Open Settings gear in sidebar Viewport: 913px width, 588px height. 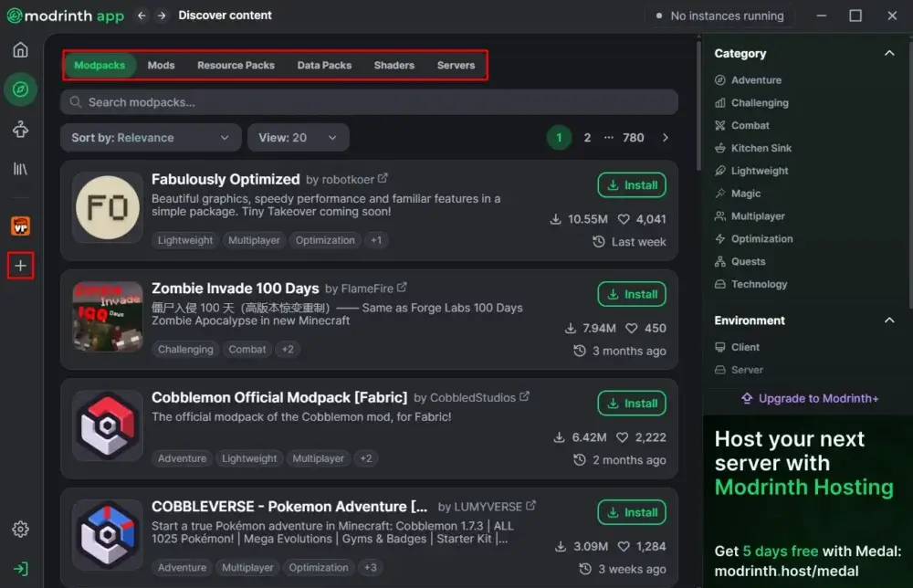coord(20,530)
